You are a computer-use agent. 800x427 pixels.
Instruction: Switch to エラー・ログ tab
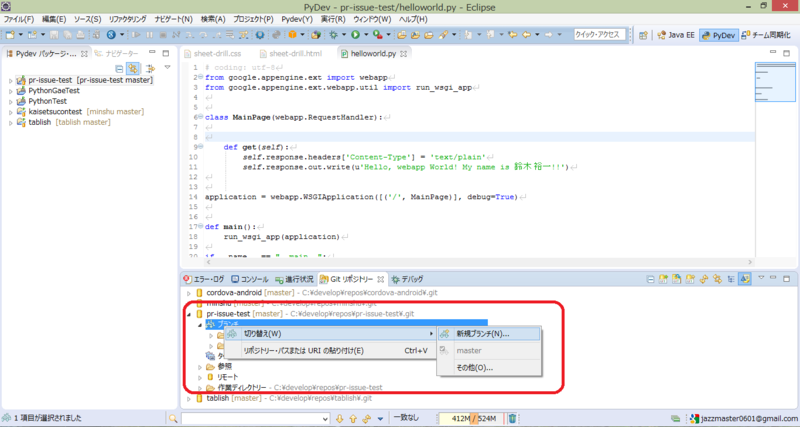tap(204, 280)
